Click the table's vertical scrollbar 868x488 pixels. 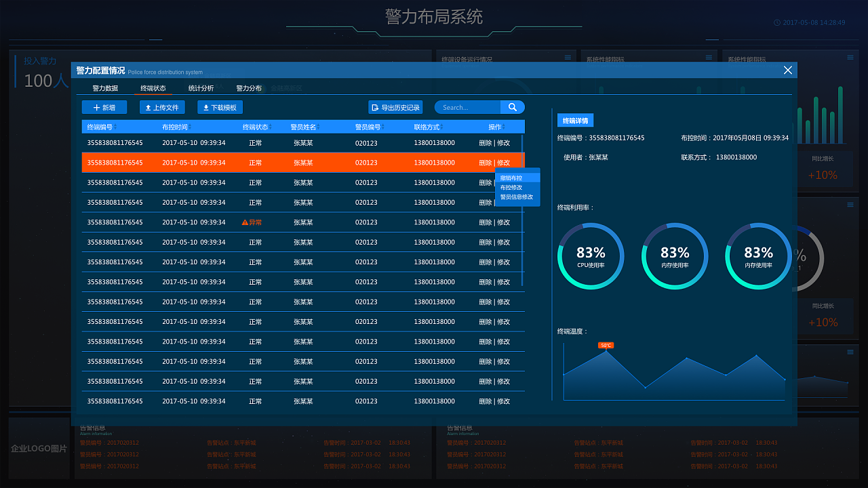(x=523, y=210)
